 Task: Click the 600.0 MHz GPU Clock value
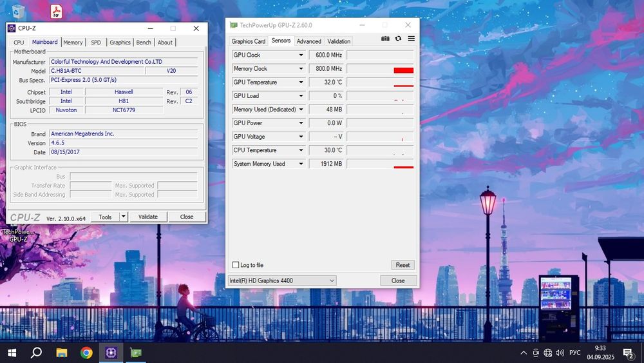pos(327,55)
